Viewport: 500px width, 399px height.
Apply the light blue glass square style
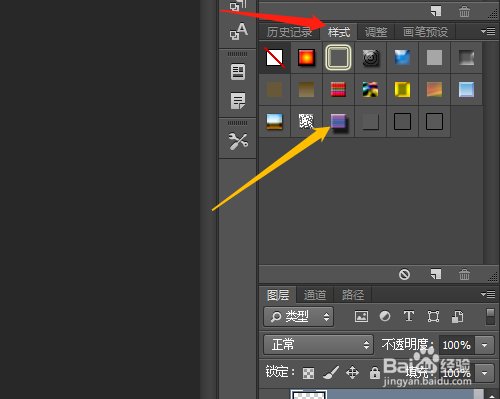coord(466,90)
